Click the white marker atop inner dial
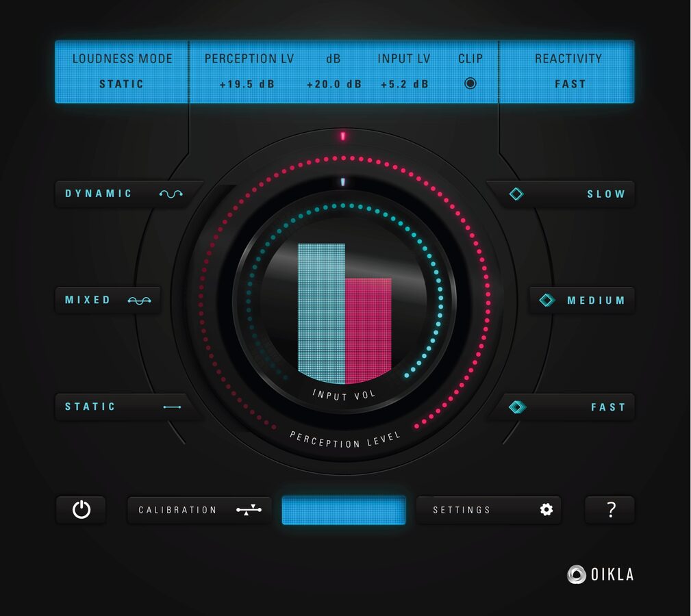691x616 pixels. tap(343, 182)
